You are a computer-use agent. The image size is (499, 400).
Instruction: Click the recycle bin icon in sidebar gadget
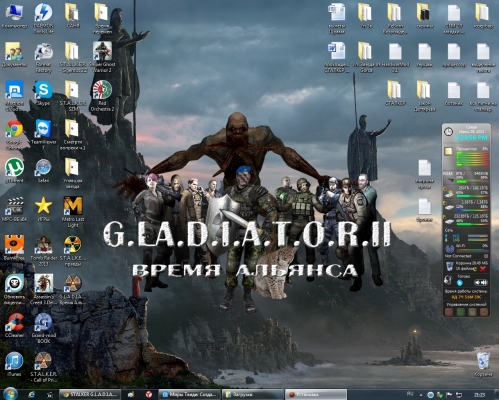(x=449, y=266)
